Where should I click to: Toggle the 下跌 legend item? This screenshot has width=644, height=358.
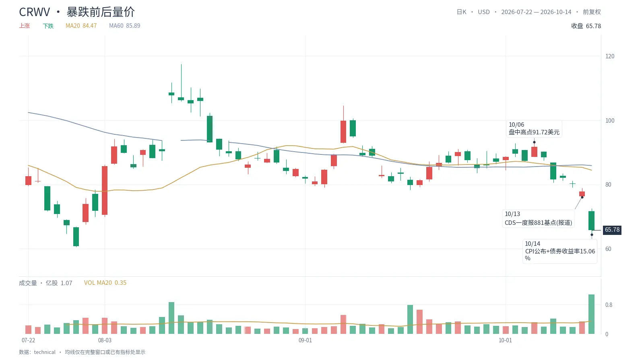pos(48,26)
